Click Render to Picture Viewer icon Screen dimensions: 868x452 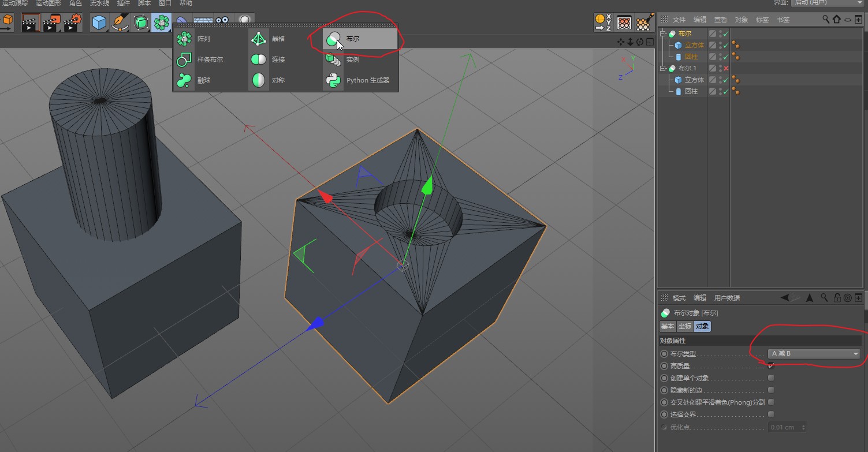(52, 23)
